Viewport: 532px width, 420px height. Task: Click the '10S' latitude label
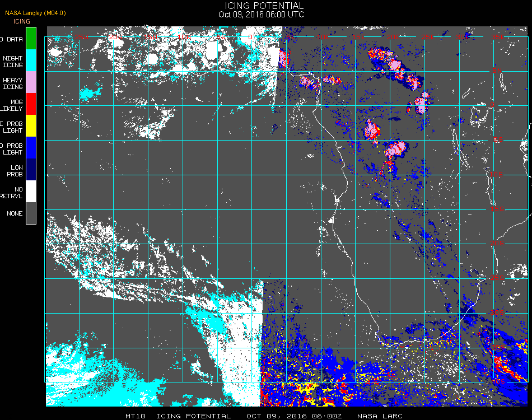coord(496,174)
